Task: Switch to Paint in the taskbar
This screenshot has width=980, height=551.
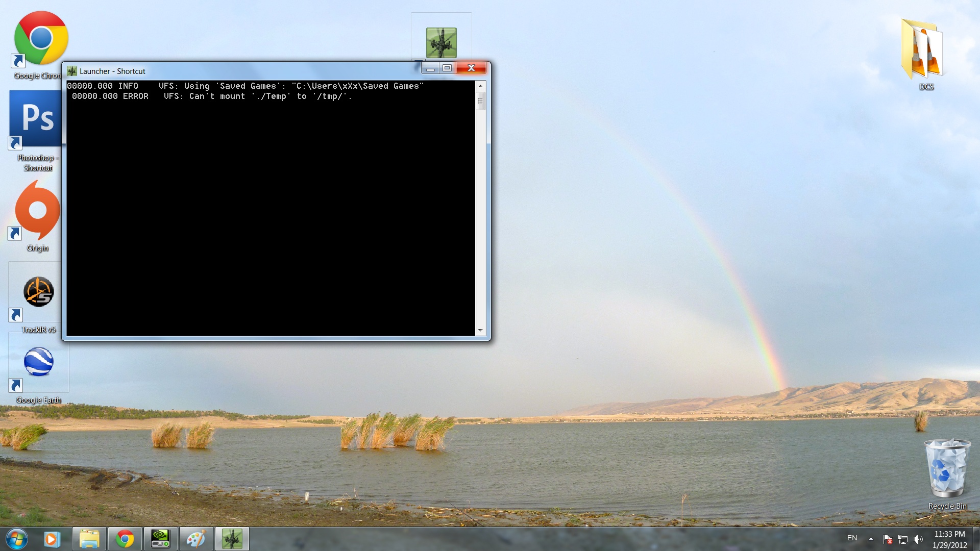Action: click(x=197, y=539)
